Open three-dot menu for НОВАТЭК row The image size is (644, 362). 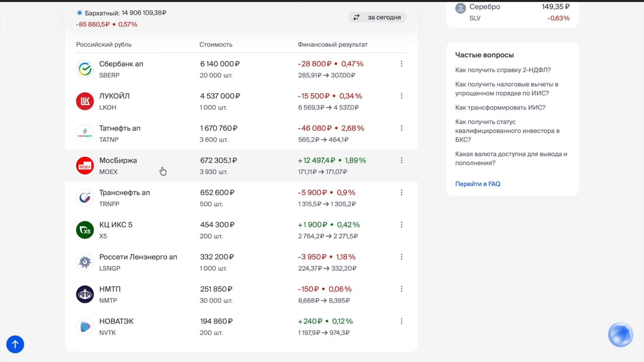click(x=401, y=321)
